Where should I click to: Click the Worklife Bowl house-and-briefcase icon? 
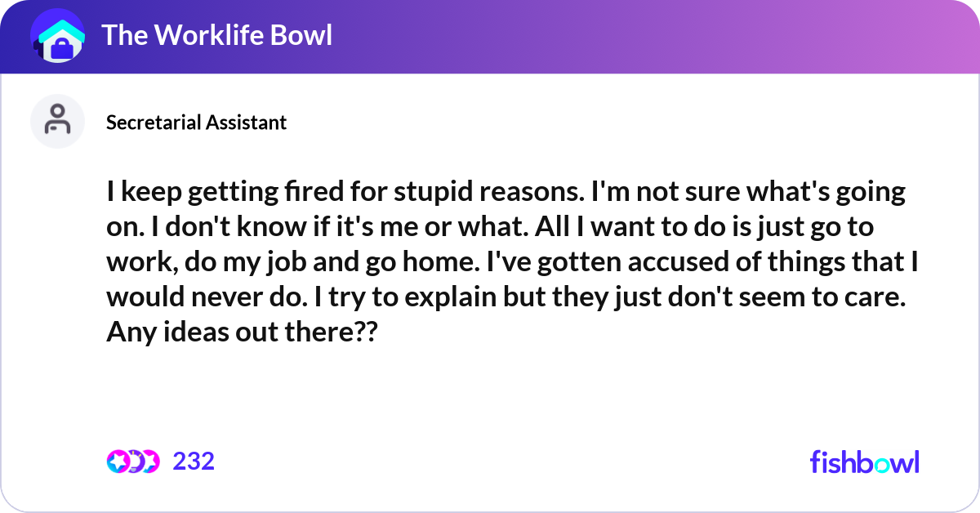(57, 37)
